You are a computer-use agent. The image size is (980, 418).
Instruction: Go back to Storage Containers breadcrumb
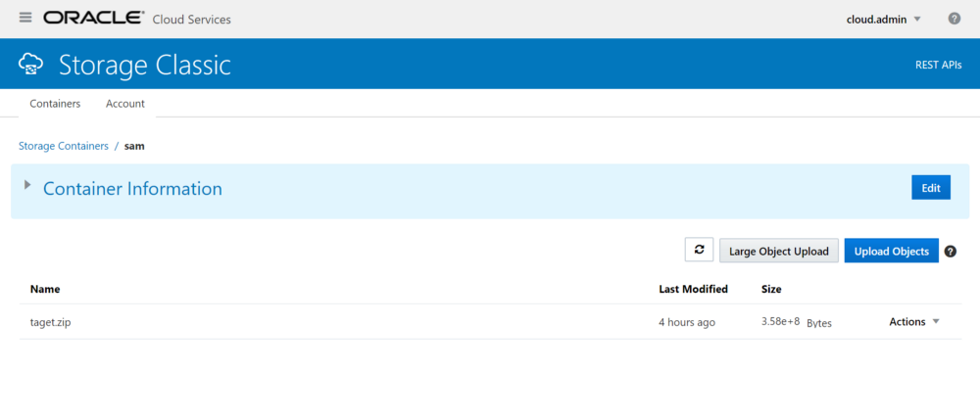click(63, 146)
